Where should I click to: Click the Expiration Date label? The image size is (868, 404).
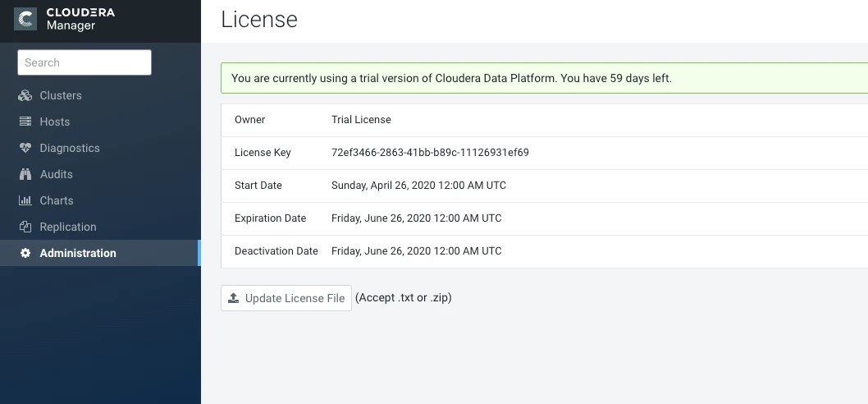270,218
